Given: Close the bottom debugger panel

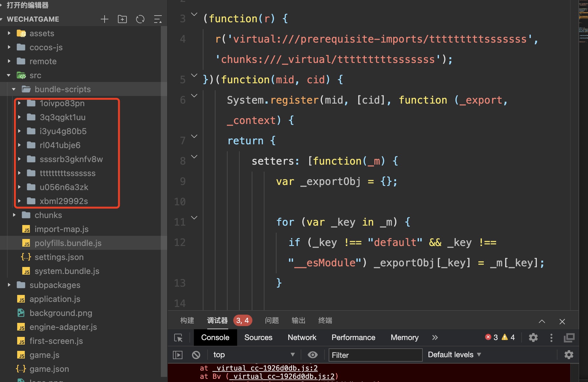Looking at the screenshot, I should pyautogui.click(x=562, y=321).
